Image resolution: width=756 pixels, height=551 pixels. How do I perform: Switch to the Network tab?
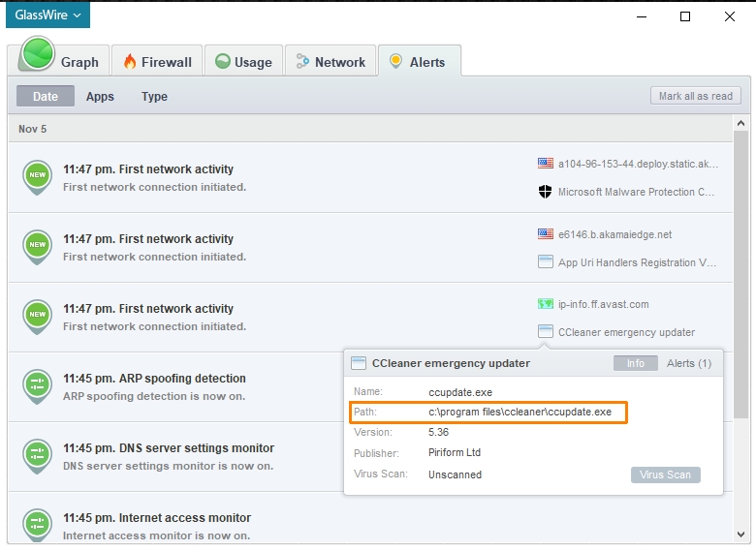tap(331, 61)
